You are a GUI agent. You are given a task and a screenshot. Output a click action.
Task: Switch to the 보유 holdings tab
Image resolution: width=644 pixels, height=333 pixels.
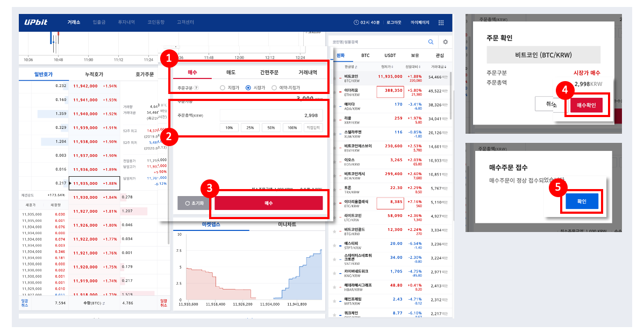[x=415, y=55]
